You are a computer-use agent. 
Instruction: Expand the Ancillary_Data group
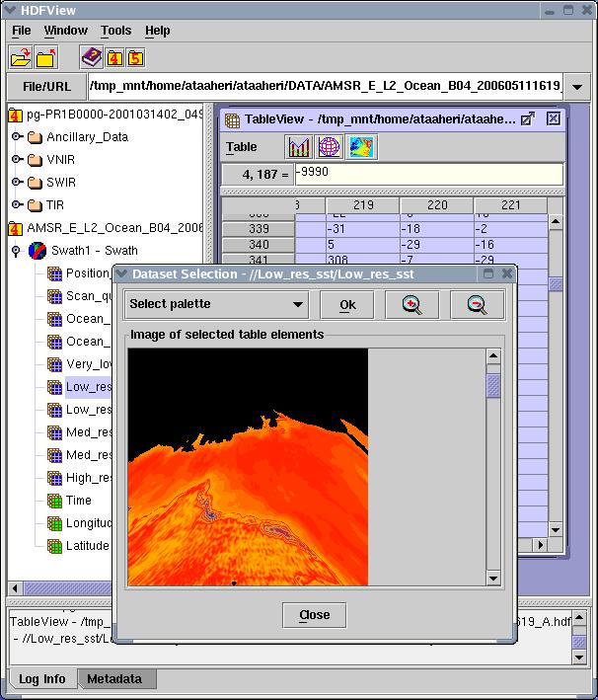(17, 137)
